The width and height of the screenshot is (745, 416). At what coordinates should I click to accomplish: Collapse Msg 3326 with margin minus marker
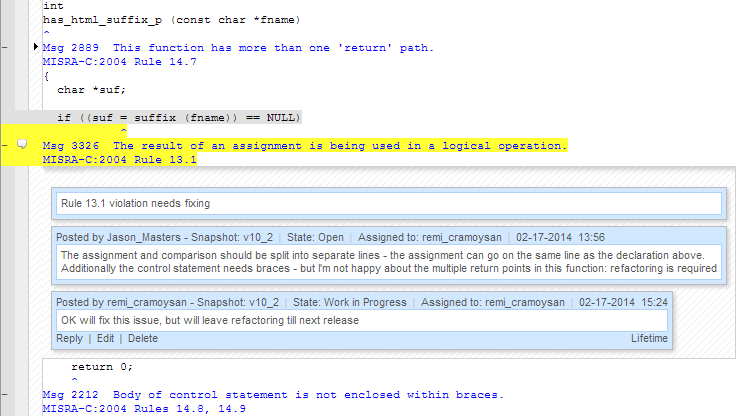(x=5, y=145)
